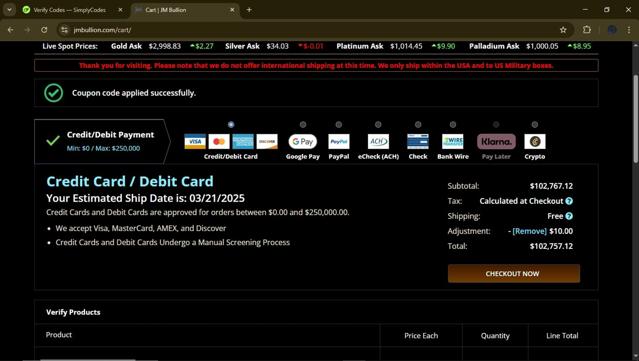
Task: Choose the Google Pay icon
Action: click(x=303, y=141)
